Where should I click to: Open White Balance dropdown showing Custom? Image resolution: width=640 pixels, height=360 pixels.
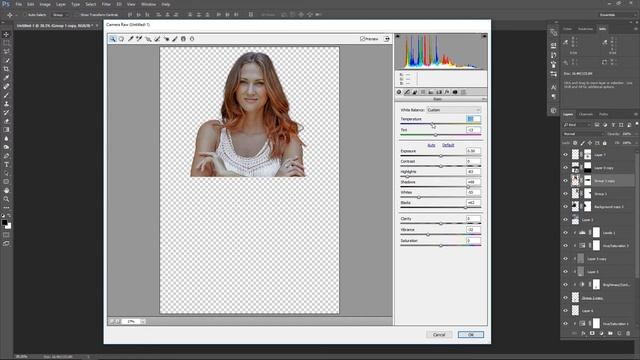[453, 110]
